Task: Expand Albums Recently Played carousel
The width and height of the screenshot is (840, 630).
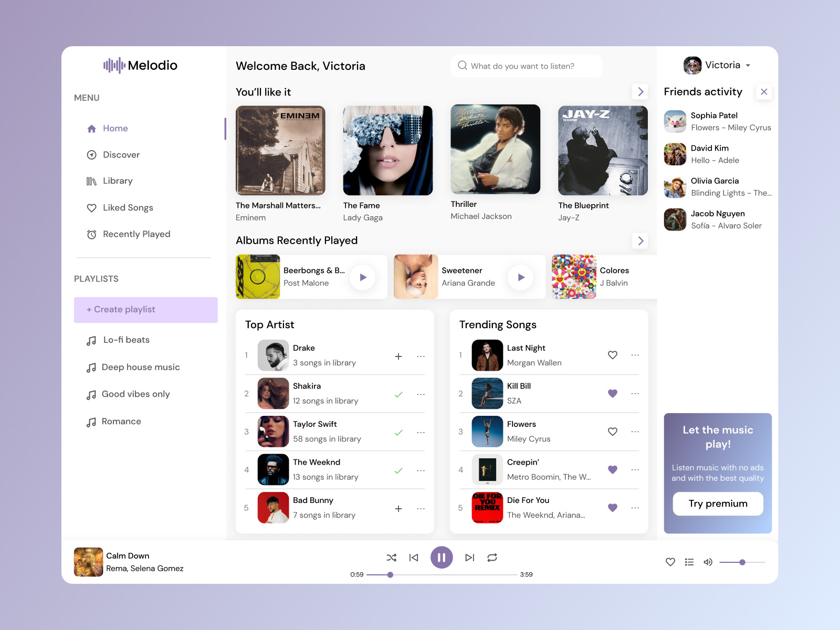Action: pos(640,241)
